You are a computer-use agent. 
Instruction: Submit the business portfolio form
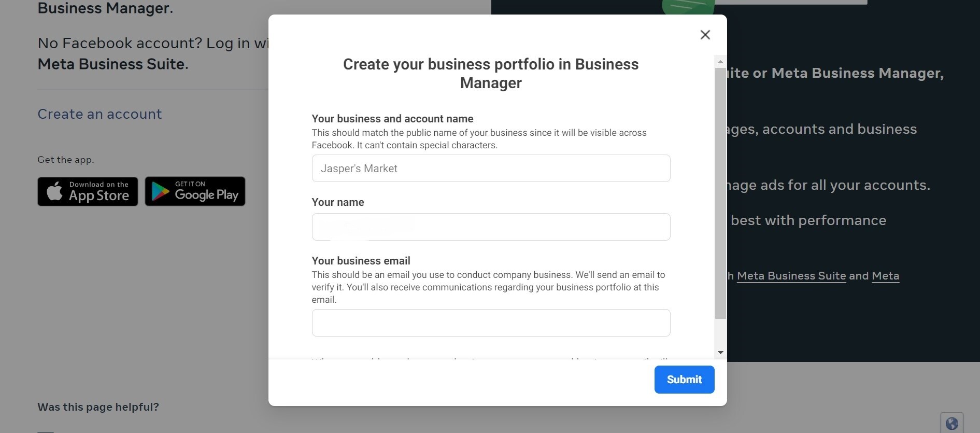point(684,380)
